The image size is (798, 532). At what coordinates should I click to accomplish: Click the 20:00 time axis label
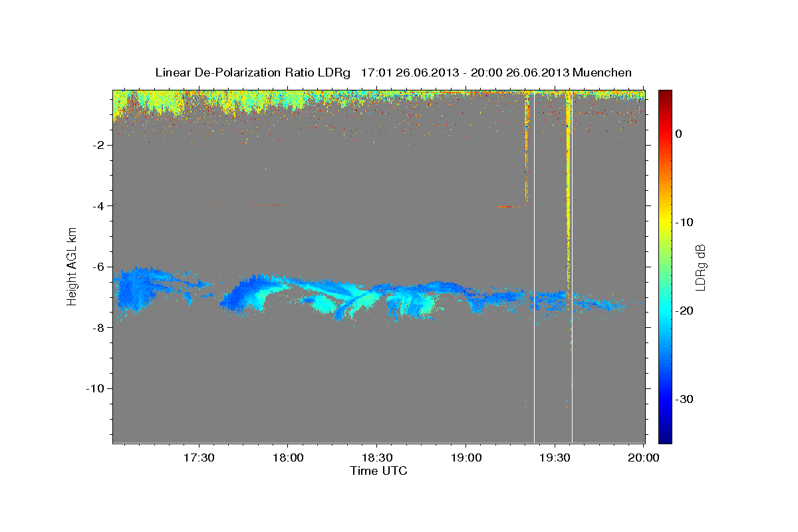click(x=644, y=458)
